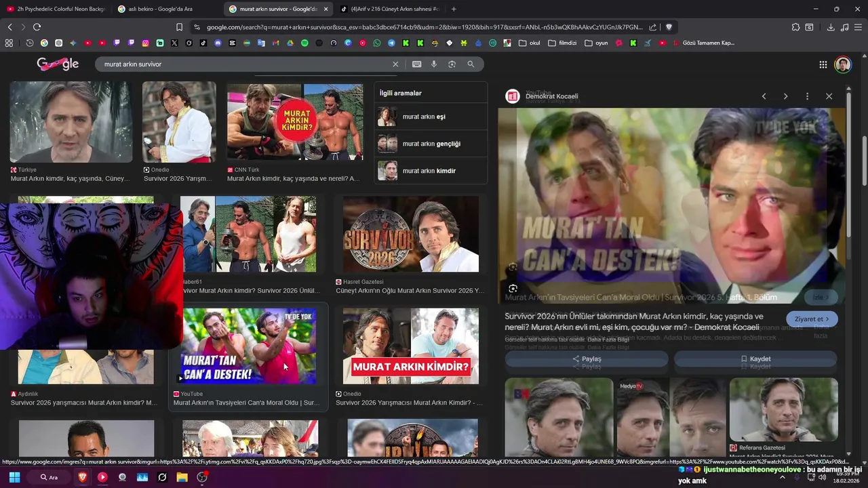Viewport: 868px width, 488px height.
Task: Open the Google account profile picture
Action: click(x=842, y=64)
